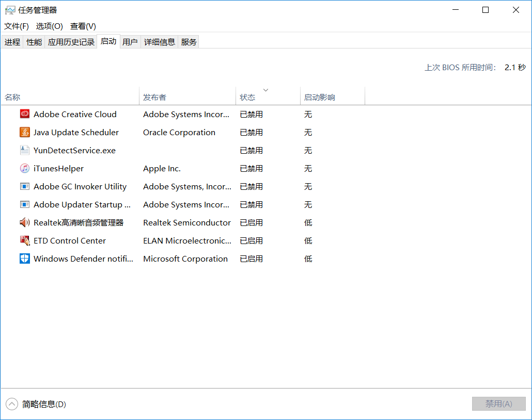Click the Oracle Corporation publisher cell
Screen dimensions: 532x420
point(179,132)
